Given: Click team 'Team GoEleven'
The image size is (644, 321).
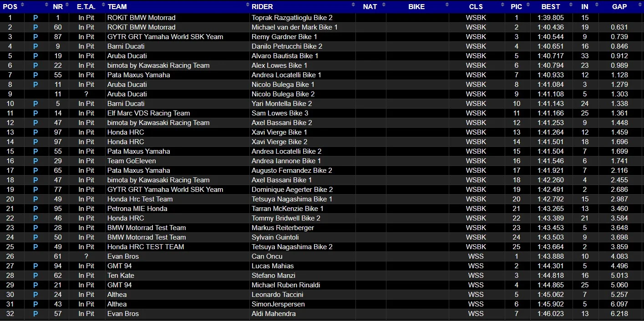Looking at the screenshot, I should (x=132, y=161).
